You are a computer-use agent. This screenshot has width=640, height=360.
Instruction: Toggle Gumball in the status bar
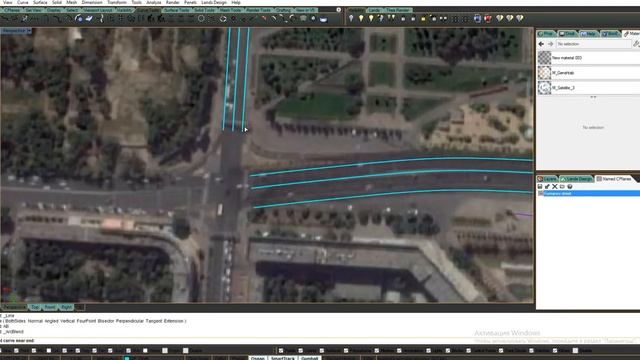click(x=309, y=358)
